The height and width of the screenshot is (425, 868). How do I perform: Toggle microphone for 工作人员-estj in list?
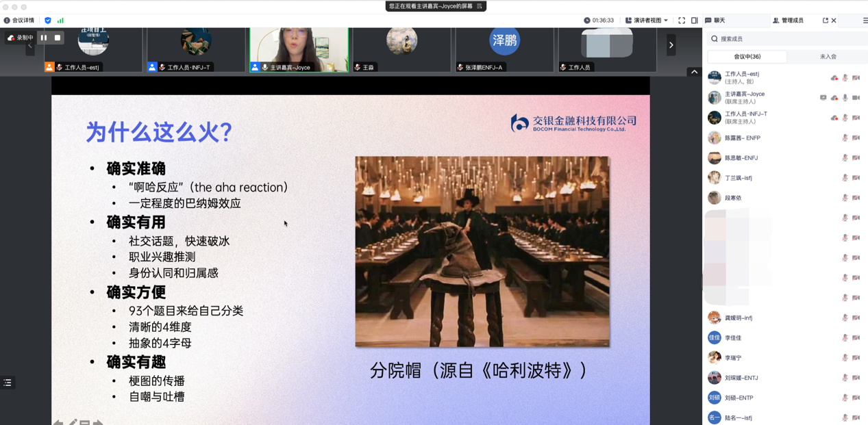click(x=845, y=78)
